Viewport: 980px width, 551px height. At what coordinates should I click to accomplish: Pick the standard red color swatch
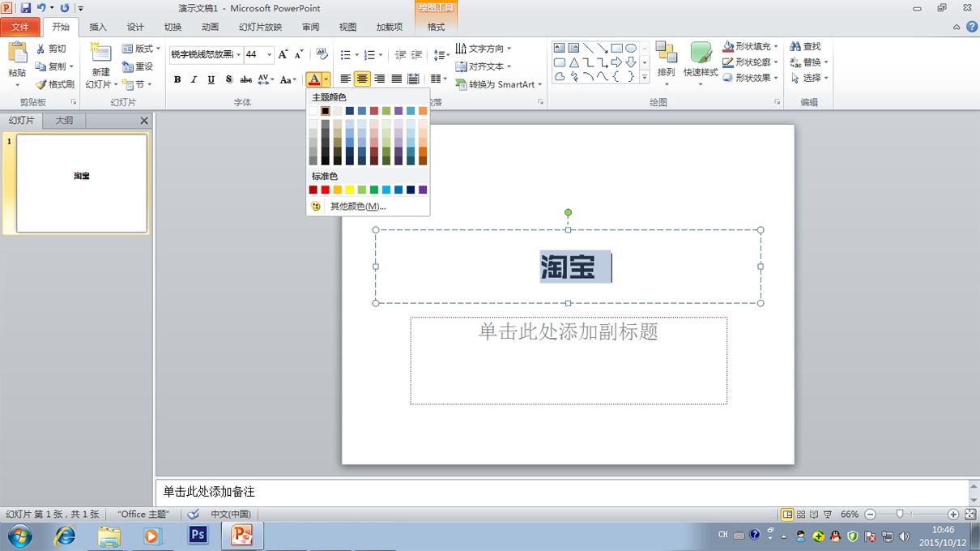click(326, 190)
